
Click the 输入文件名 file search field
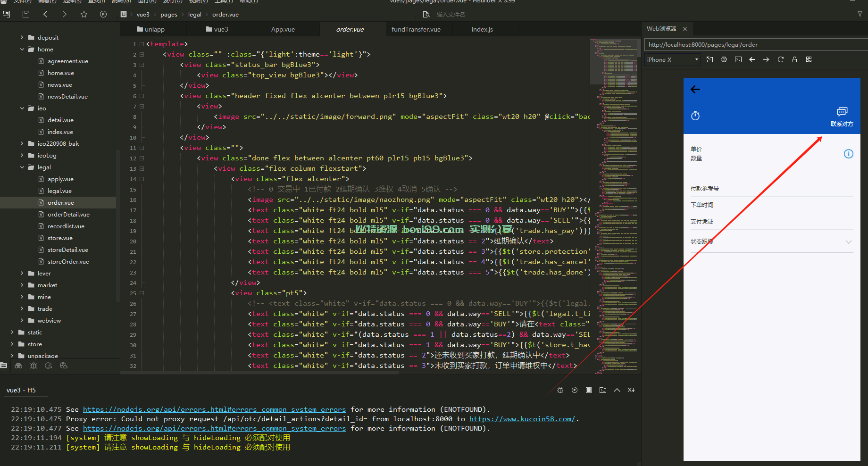tap(451, 15)
